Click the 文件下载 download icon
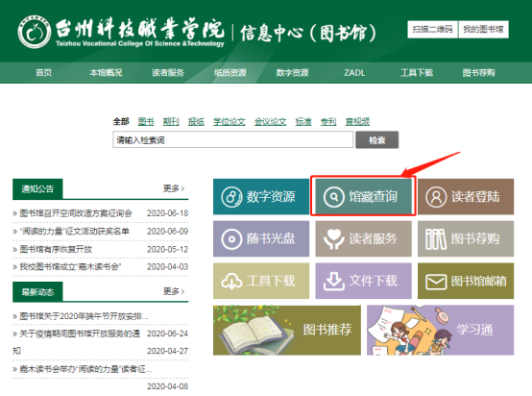The width and height of the screenshot is (532, 396). point(334,282)
